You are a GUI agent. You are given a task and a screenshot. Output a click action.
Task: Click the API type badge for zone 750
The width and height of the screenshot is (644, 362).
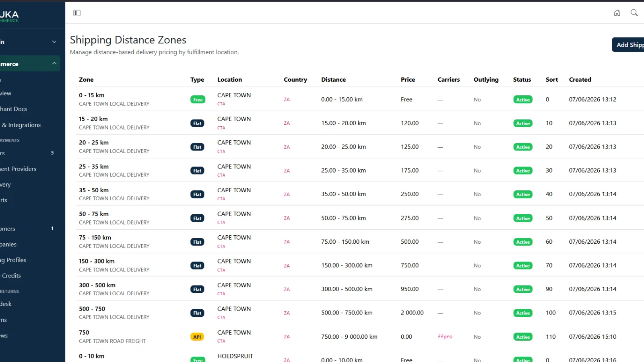[197, 337]
